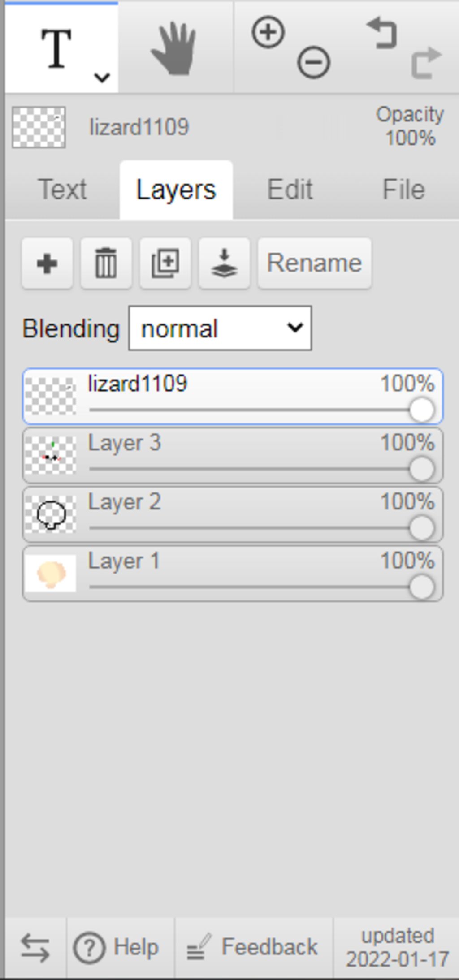
Task: Open the File tab
Action: point(403,190)
